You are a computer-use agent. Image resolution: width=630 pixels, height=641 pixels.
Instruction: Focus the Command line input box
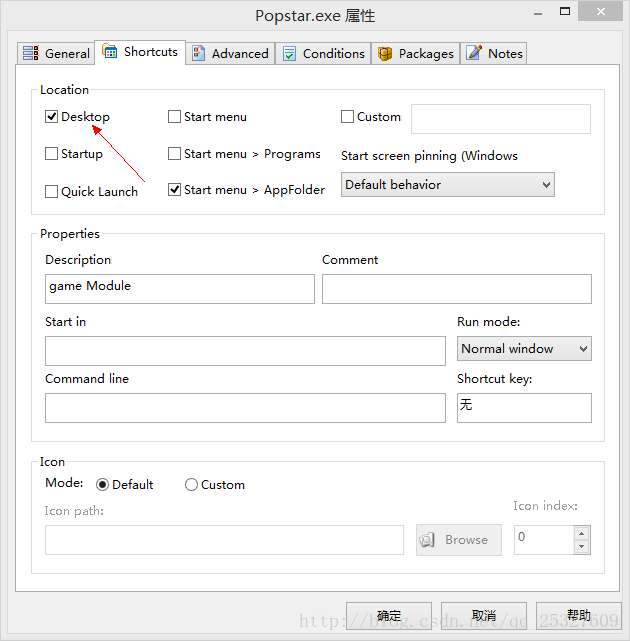(245, 408)
